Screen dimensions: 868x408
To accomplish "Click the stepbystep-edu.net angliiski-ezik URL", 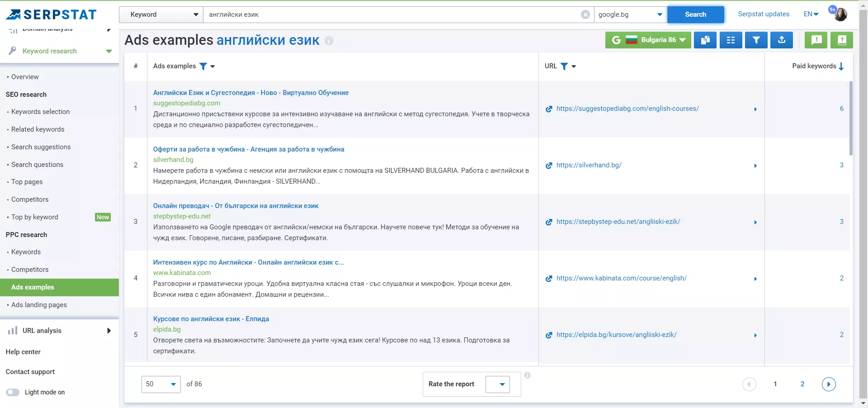I will (618, 222).
